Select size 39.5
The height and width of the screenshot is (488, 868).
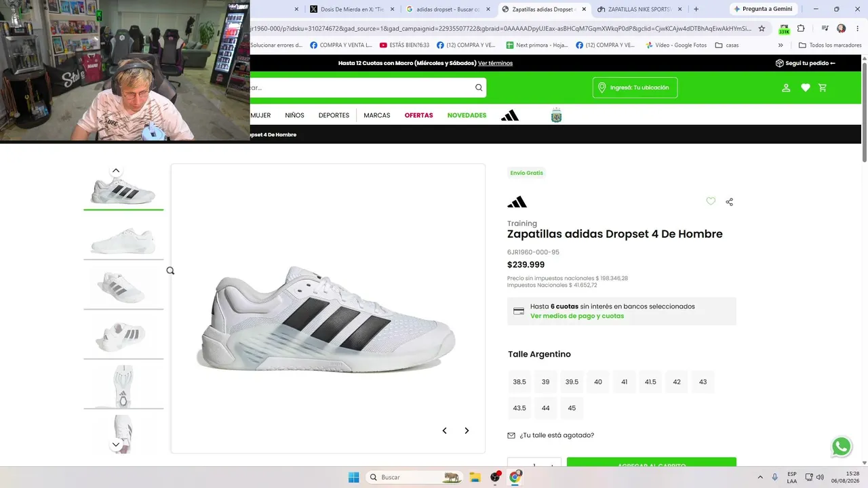tap(572, 382)
